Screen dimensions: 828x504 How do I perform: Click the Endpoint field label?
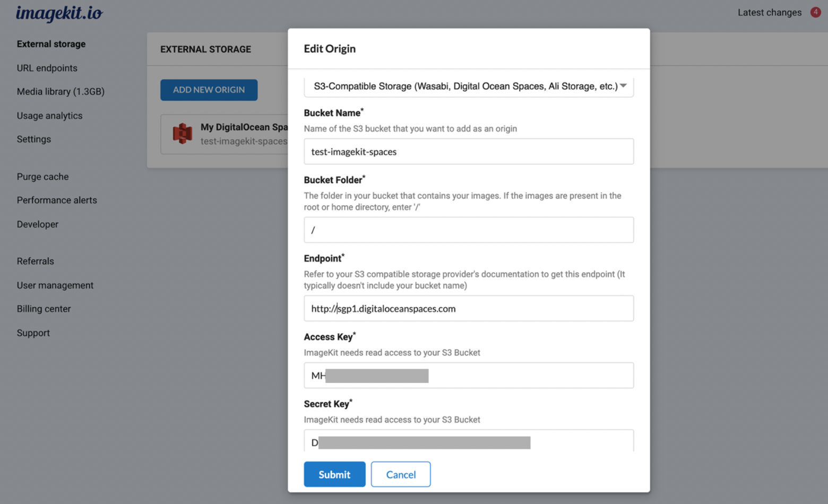pos(324,258)
